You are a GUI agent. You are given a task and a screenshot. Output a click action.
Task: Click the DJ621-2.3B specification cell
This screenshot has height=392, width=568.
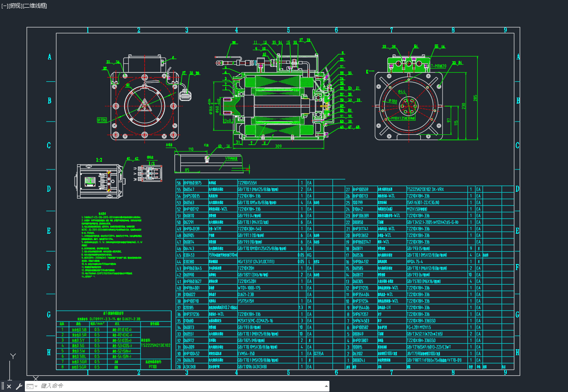246,294
